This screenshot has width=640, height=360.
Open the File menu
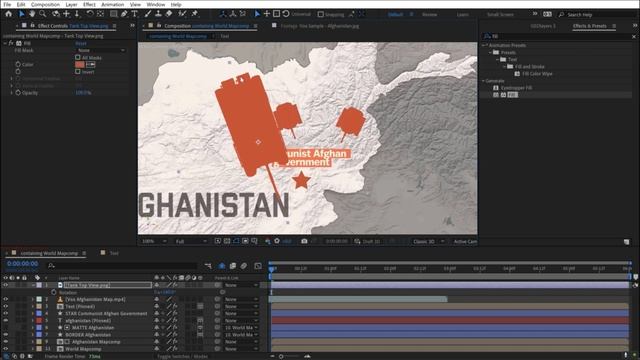click(x=7, y=4)
